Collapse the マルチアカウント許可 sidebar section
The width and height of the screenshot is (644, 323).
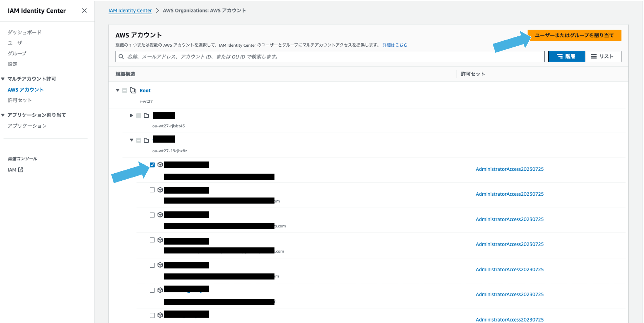[3, 79]
